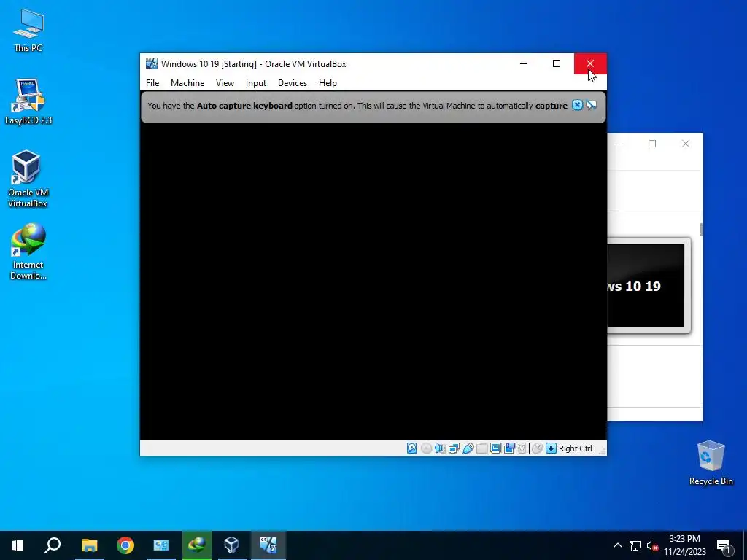The image size is (747, 560).
Task: Close the Windows 10 19 VM window
Action: 590,64
